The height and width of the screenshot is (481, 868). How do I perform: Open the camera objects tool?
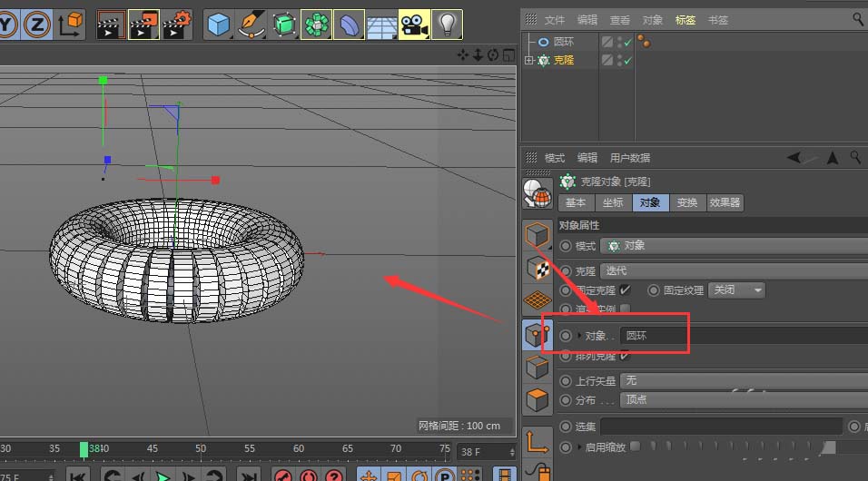[414, 25]
